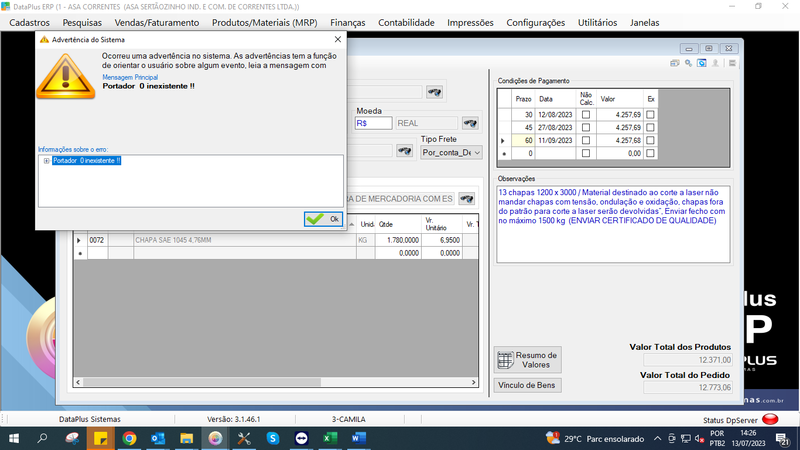Click Ok in the warning dialog
Image resolution: width=800 pixels, height=450 pixels.
click(x=323, y=219)
